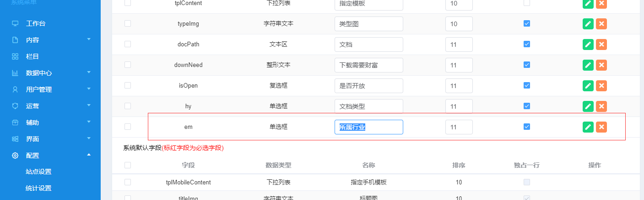Select the row checkbox for docPath

pyautogui.click(x=128, y=44)
